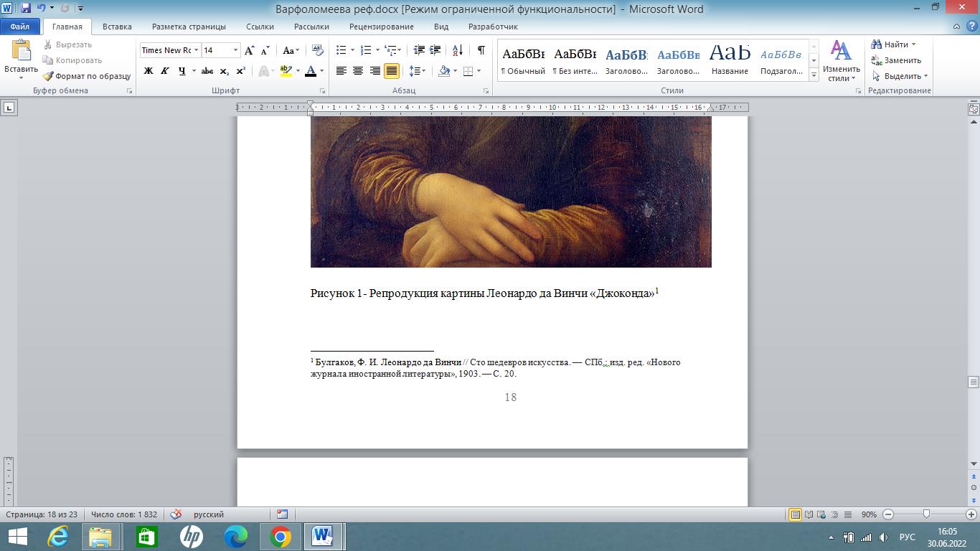Open the font name dropdown
Screen dimensions: 980x551
pos(196,50)
